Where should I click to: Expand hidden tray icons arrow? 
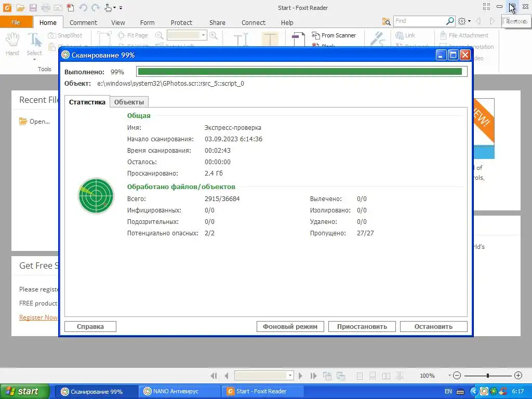pos(474,391)
